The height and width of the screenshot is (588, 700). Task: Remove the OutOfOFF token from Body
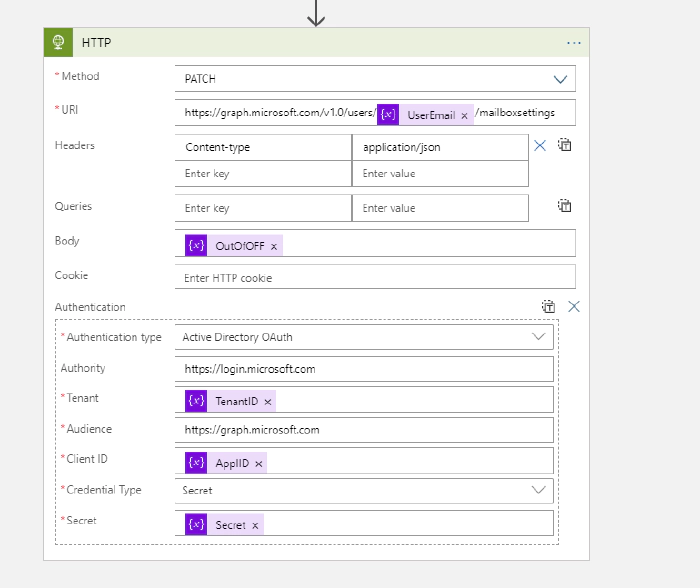tap(274, 246)
